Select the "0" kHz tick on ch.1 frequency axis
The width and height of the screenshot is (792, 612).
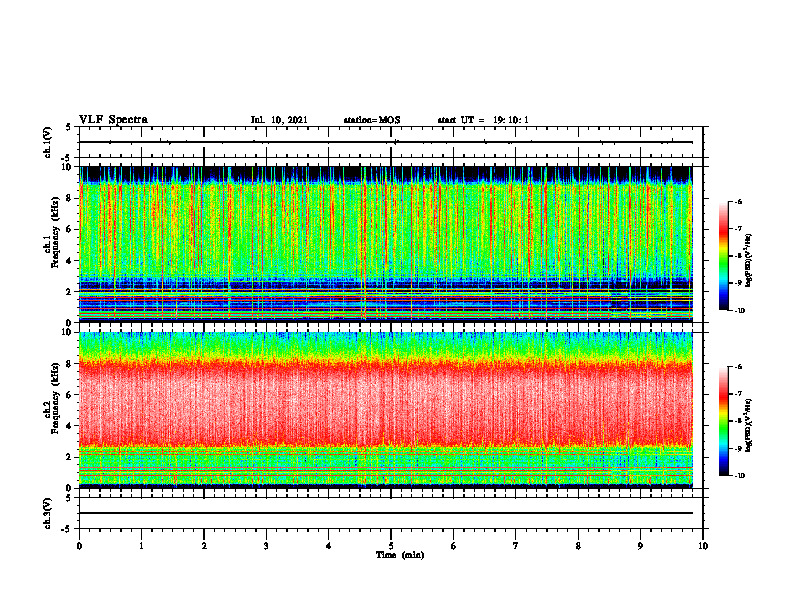(70, 322)
